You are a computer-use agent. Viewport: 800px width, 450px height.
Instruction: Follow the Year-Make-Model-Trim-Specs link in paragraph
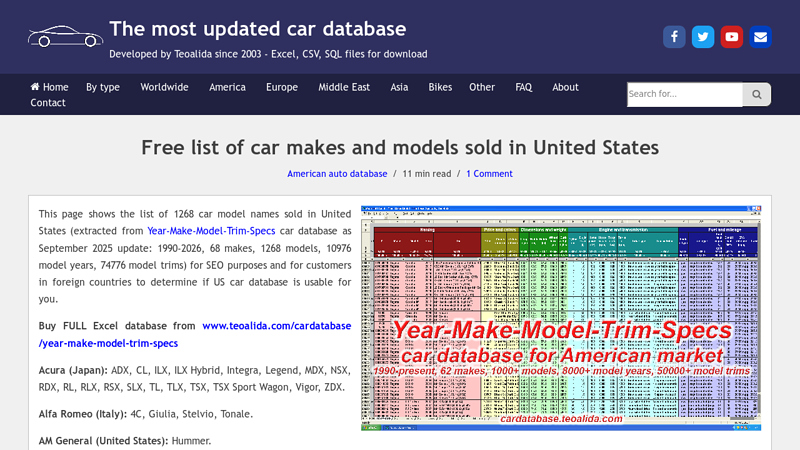211,231
